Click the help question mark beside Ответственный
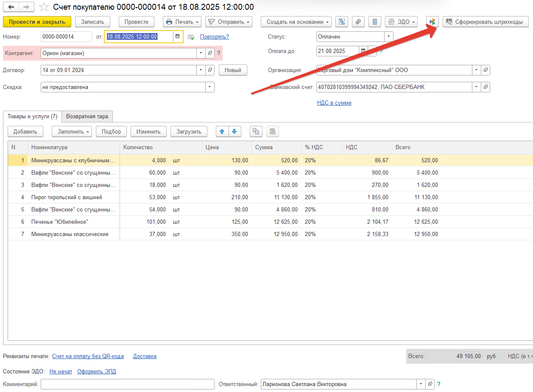Image resolution: width=533 pixels, height=392 pixels. click(x=439, y=384)
